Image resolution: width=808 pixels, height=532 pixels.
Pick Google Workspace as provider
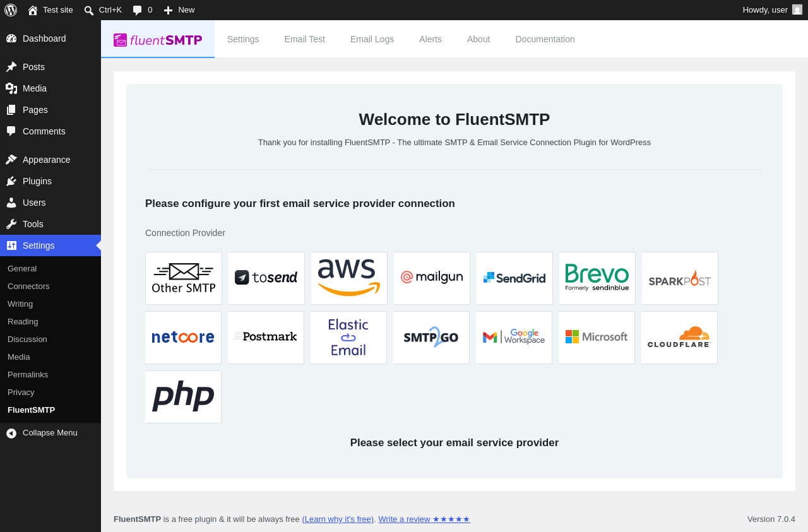514,338
